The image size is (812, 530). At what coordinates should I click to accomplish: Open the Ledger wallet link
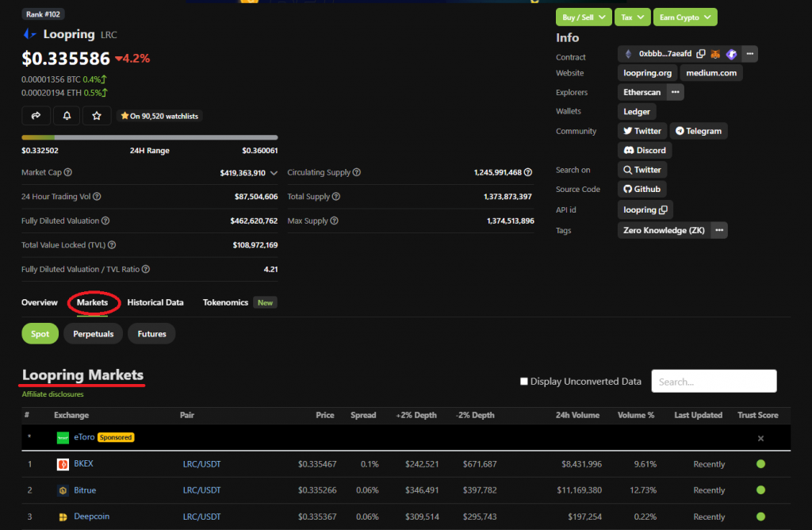637,111
